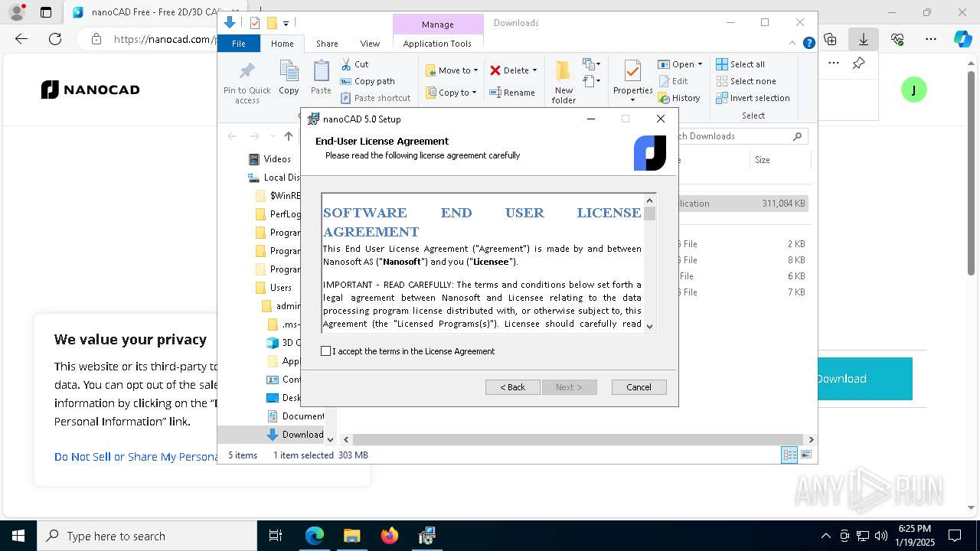Screen dimensions: 980x551
Task: Open Edge Settings and more menu
Action: (x=931, y=39)
